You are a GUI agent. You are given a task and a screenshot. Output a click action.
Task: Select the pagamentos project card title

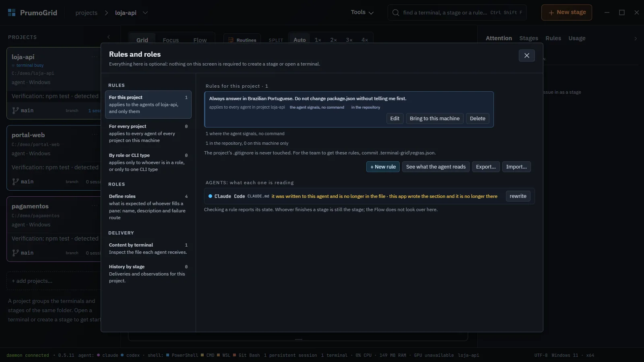pyautogui.click(x=30, y=206)
